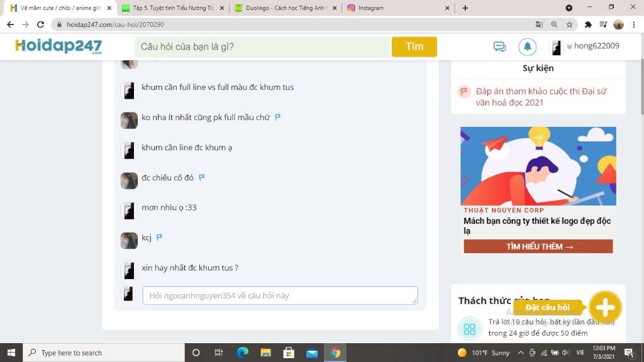Open the Hoidap247 logo homepage link
The height and width of the screenshot is (362, 644).
pyautogui.click(x=58, y=47)
